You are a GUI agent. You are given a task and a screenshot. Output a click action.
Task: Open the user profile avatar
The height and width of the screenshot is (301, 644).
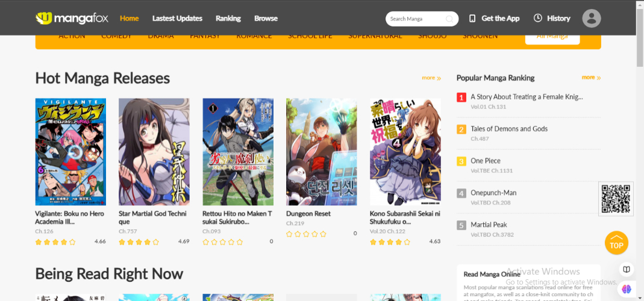(x=592, y=19)
